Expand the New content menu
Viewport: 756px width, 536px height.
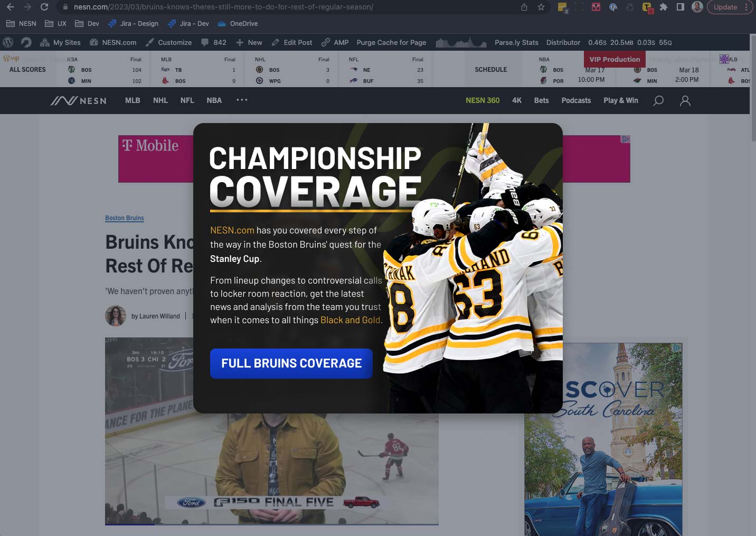249,42
